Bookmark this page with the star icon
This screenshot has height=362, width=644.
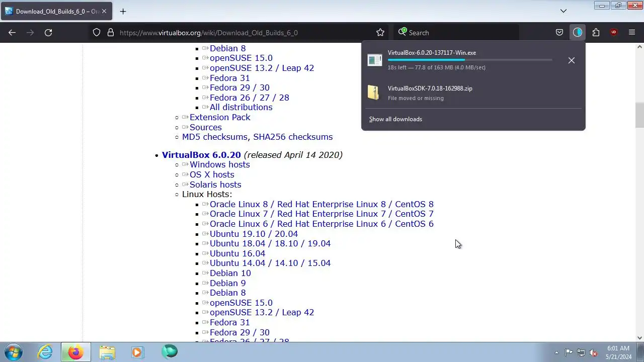coord(380,33)
